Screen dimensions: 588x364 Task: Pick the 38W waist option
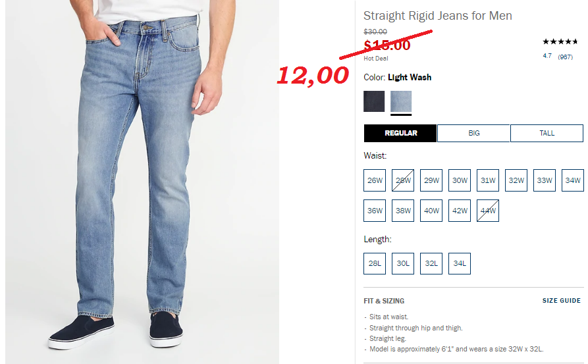click(403, 211)
